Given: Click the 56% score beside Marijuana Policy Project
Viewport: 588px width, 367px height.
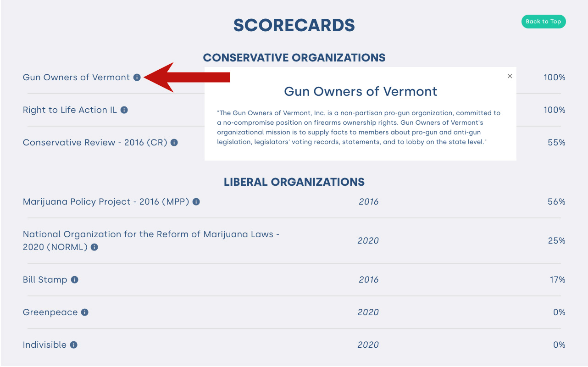Looking at the screenshot, I should tap(558, 202).
